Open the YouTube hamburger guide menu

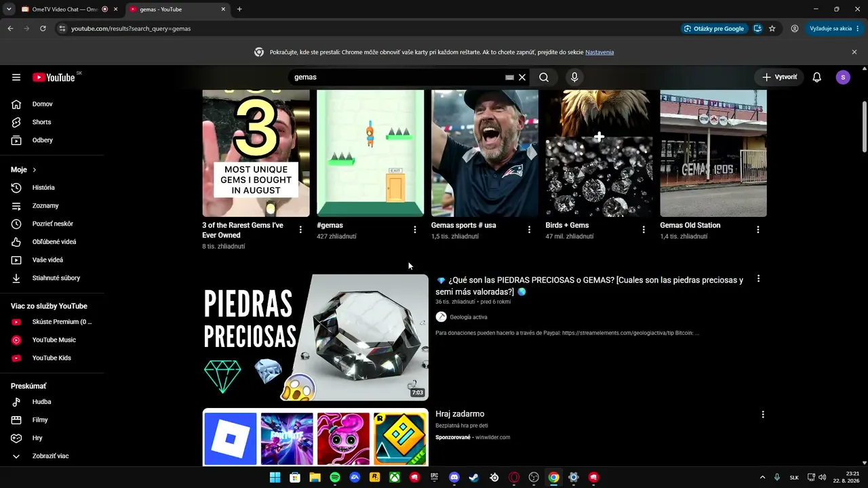pyautogui.click(x=16, y=77)
